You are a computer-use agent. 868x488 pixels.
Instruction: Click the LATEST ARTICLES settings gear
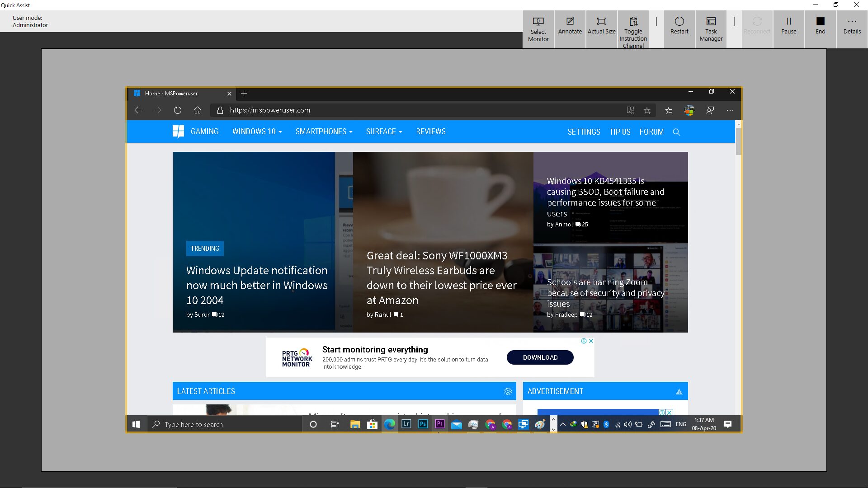(508, 391)
